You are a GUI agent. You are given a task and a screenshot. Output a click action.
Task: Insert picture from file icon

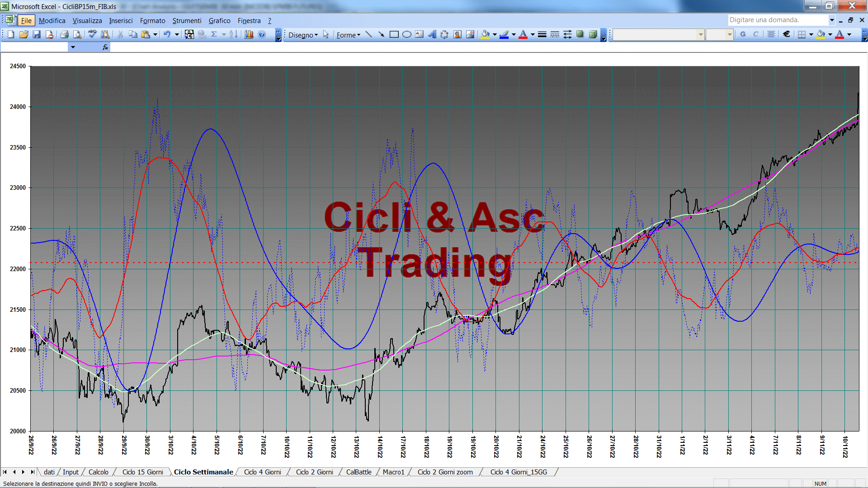(470, 34)
